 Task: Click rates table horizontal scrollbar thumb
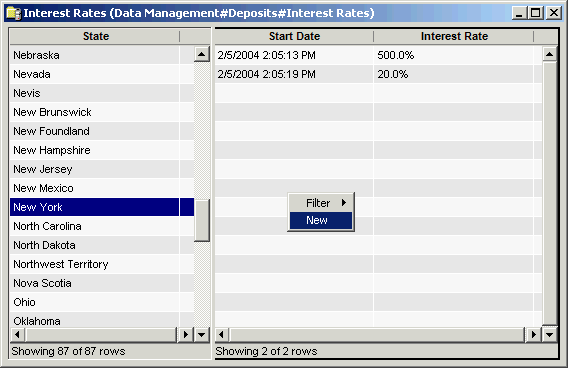[x=377, y=334]
